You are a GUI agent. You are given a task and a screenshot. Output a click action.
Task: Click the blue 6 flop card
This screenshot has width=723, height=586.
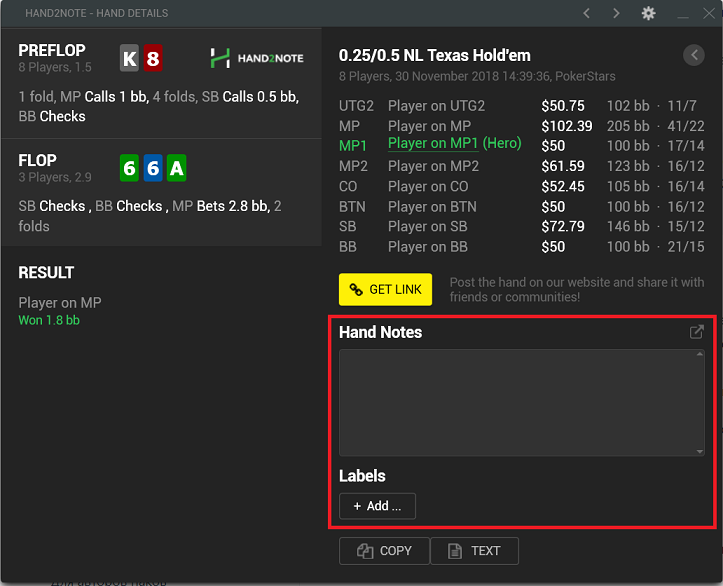(x=153, y=168)
